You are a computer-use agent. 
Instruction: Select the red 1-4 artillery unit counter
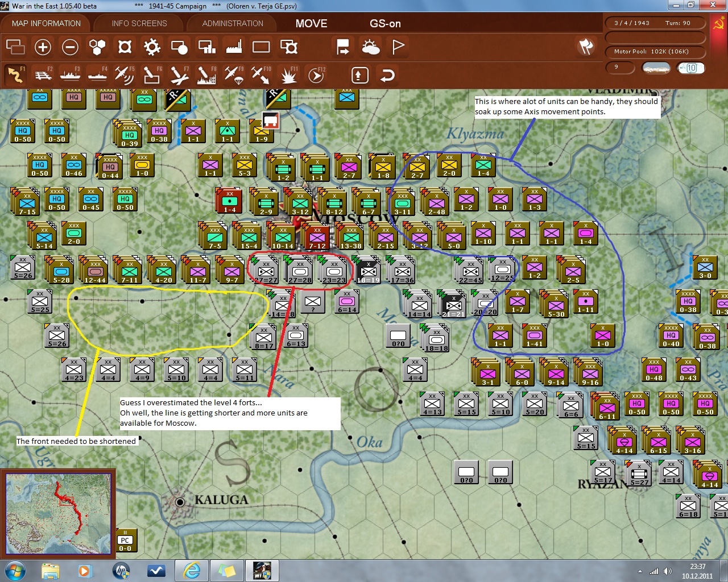coord(229,202)
